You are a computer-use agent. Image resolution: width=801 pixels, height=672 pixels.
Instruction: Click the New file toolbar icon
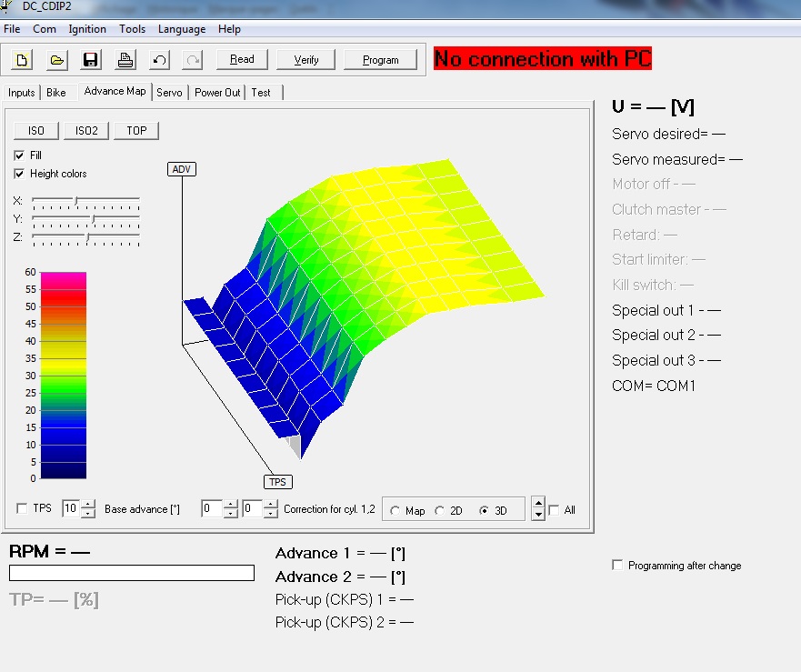pos(23,60)
